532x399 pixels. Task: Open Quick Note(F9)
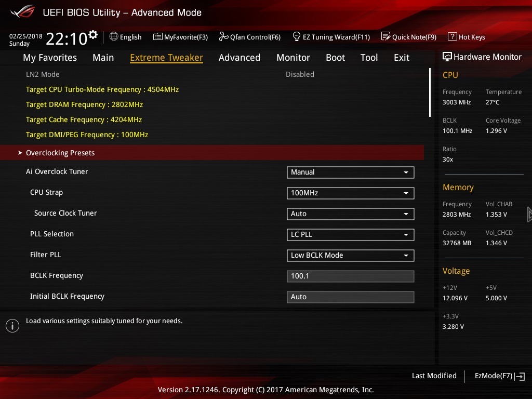tap(414, 37)
